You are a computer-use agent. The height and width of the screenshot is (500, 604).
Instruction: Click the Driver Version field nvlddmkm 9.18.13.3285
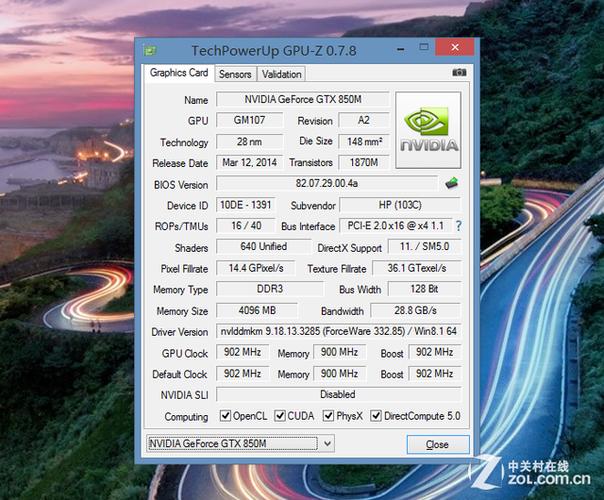click(339, 331)
